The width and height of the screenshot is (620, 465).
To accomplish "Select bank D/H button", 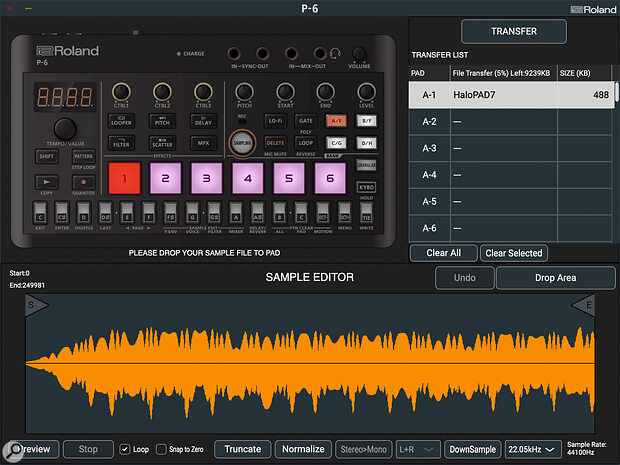I will click(367, 143).
